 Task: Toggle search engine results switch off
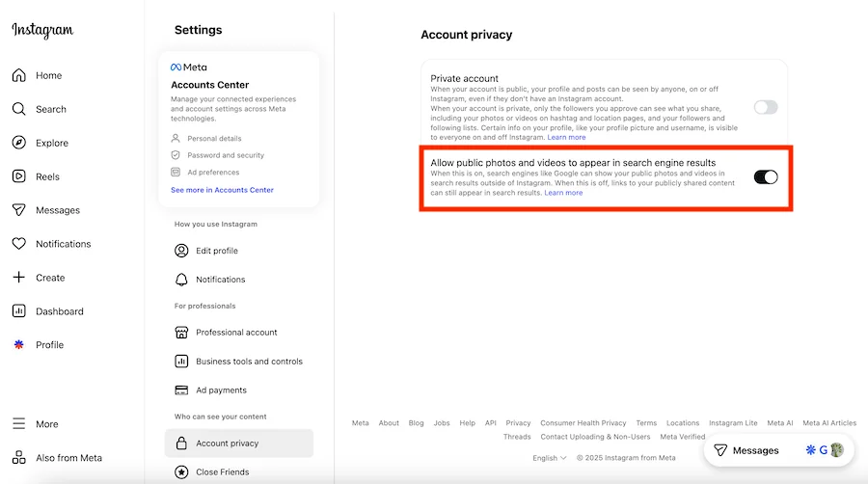point(766,177)
